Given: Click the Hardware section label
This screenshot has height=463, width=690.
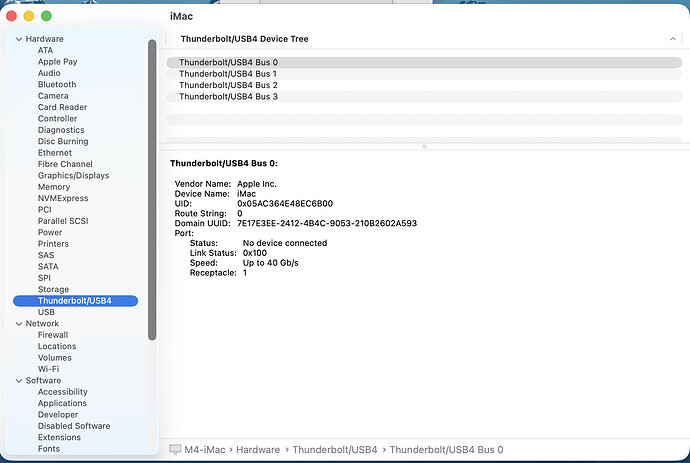Looking at the screenshot, I should pos(44,39).
